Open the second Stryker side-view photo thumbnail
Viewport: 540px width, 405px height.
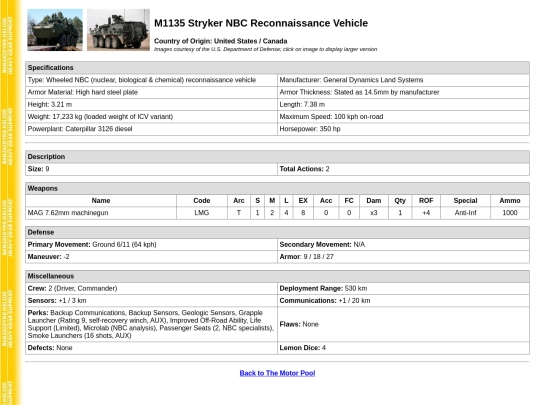tap(118, 30)
